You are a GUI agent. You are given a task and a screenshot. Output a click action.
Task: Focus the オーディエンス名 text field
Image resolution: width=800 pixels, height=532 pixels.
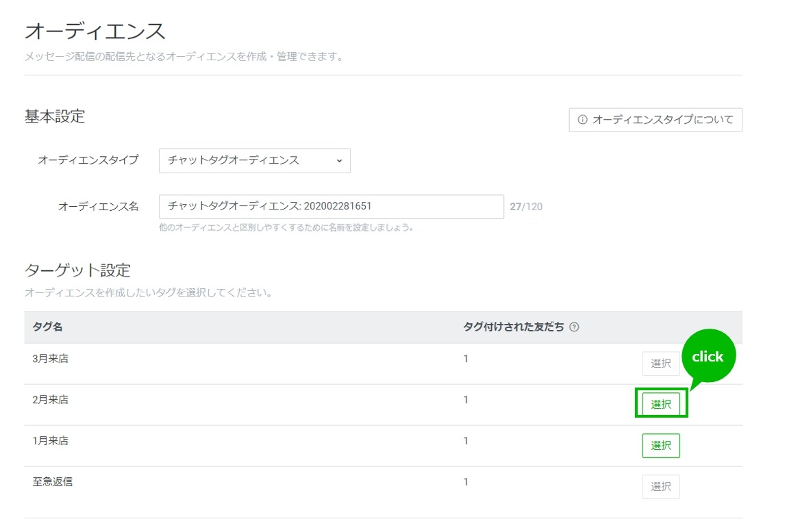331,207
